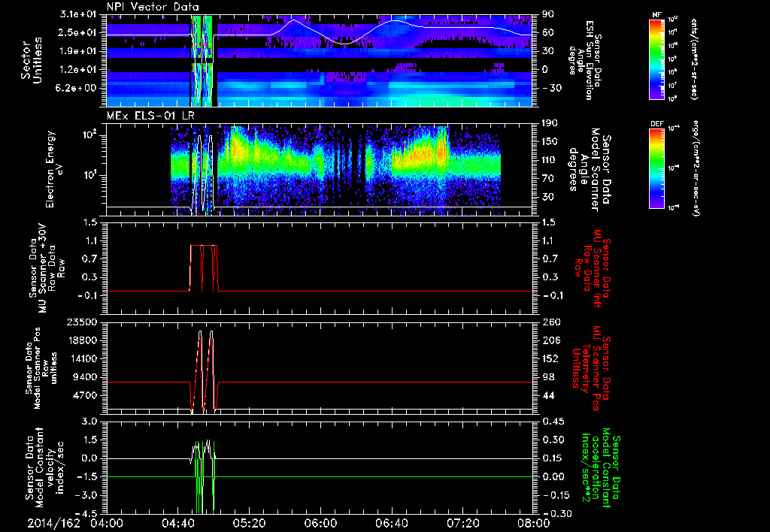Click the "Sector Unitless" axis title
Image resolution: width=770 pixels, height=532 pixels.
[32, 60]
